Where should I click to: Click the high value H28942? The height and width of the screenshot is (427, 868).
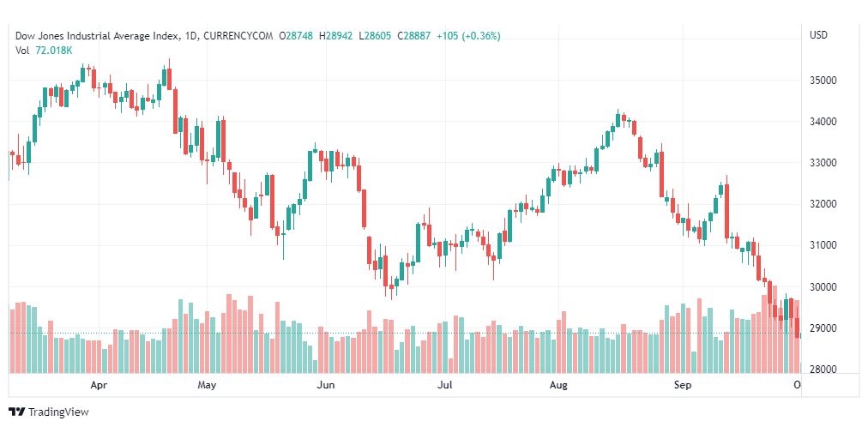coord(336,36)
